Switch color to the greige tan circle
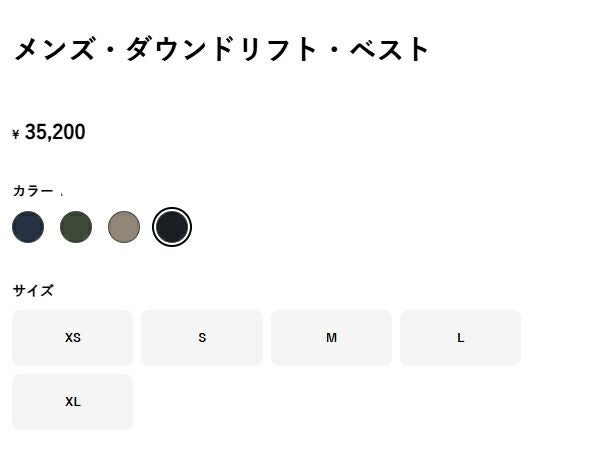This screenshot has height=450, width=600. pos(124,227)
